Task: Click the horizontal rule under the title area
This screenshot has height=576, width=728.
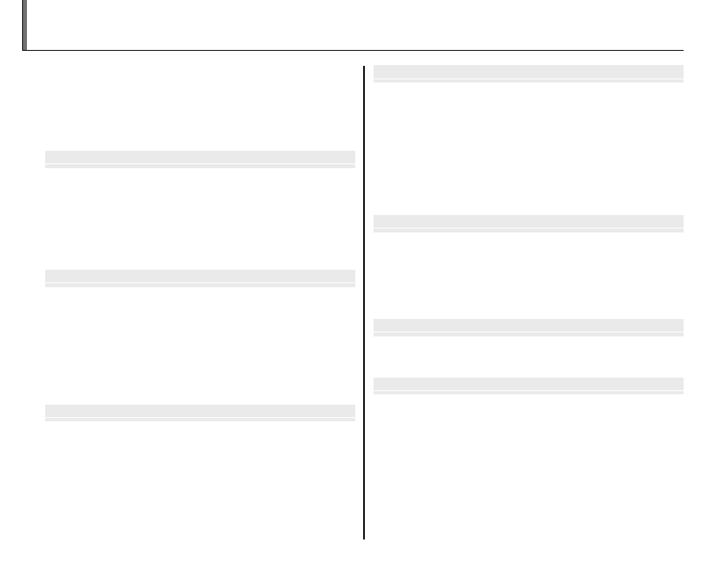Action: [x=357, y=51]
